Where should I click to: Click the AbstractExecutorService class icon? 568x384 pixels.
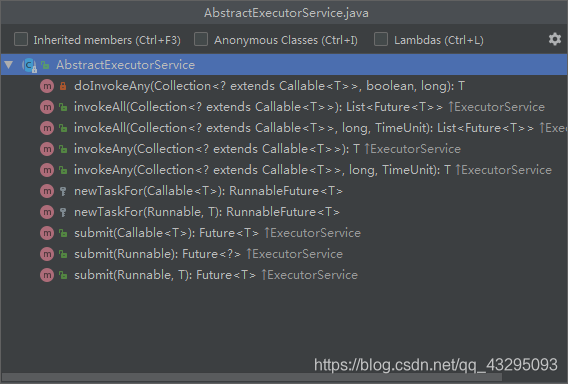(x=29, y=65)
